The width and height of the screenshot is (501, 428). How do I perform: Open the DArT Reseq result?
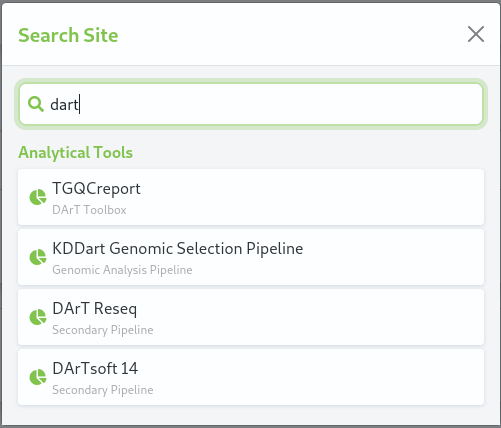pyautogui.click(x=251, y=317)
